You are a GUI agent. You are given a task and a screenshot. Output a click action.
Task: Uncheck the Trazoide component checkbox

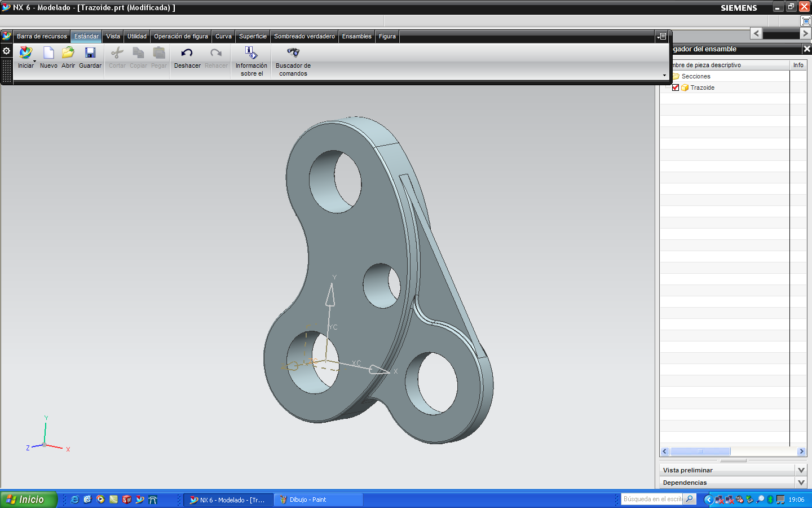(x=676, y=87)
